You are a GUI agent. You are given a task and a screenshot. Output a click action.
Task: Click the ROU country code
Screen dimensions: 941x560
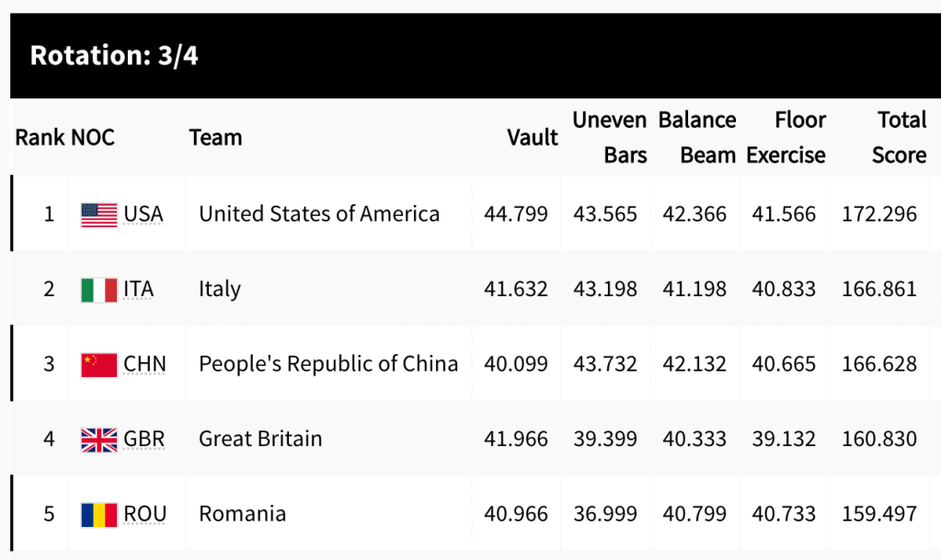[x=145, y=514]
